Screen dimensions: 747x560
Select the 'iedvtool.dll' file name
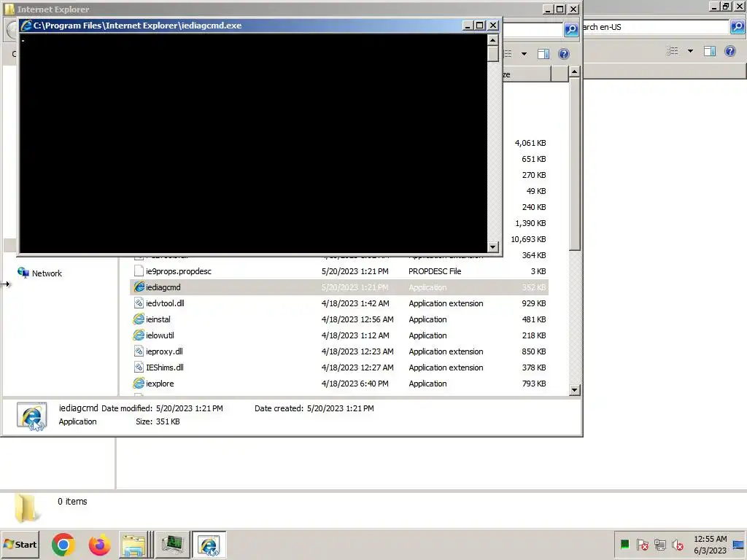[x=165, y=303]
